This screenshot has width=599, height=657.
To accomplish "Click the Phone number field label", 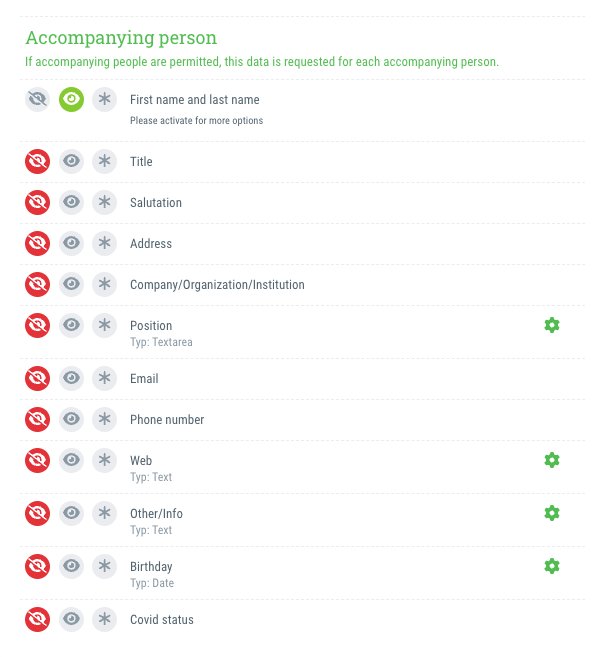I will [167, 419].
